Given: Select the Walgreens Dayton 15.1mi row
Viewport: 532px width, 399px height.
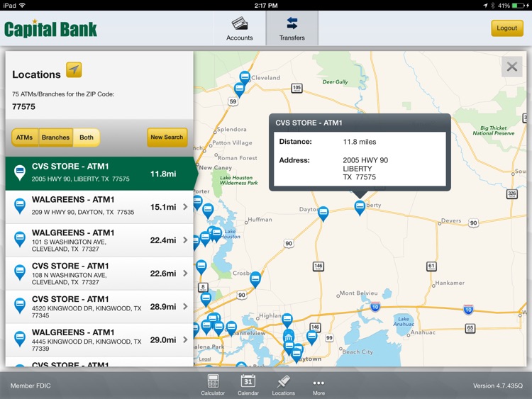Looking at the screenshot, I should pos(99,207).
